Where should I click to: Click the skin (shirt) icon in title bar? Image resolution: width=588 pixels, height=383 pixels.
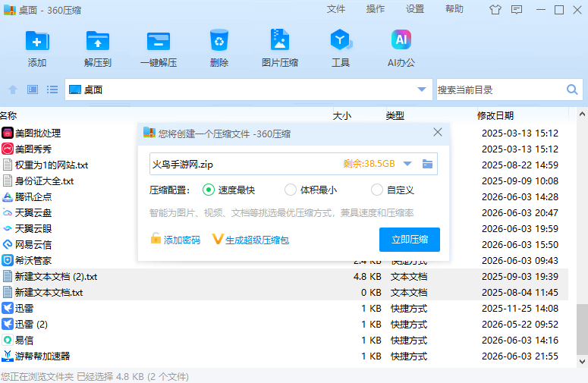[x=495, y=10]
